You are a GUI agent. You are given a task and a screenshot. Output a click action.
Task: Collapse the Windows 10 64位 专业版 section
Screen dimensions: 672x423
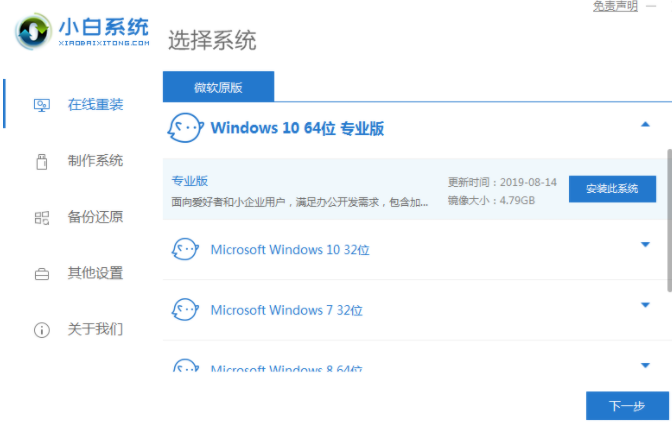[645, 124]
